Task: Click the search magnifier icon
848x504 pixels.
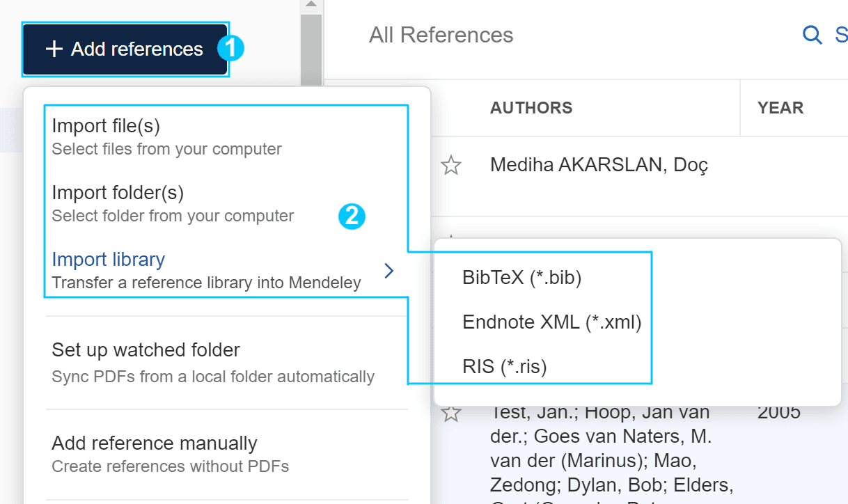Action: (x=812, y=35)
